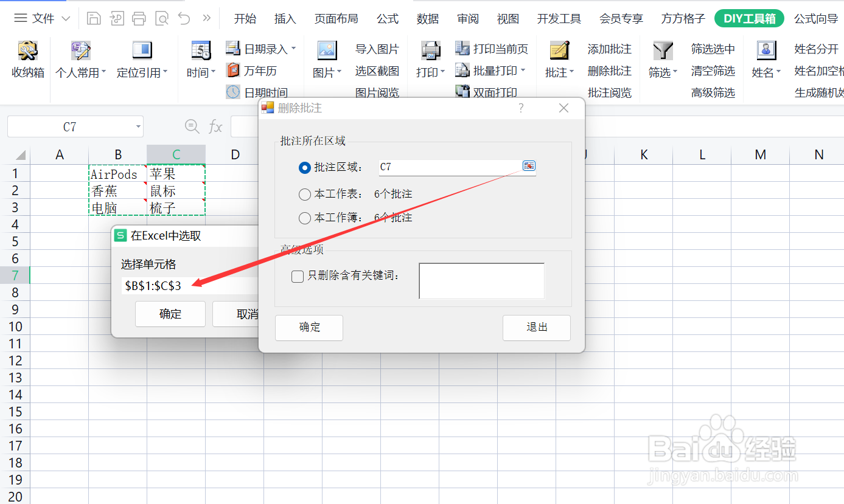
Task: Select the 批注区域 radio button
Action: pos(305,167)
